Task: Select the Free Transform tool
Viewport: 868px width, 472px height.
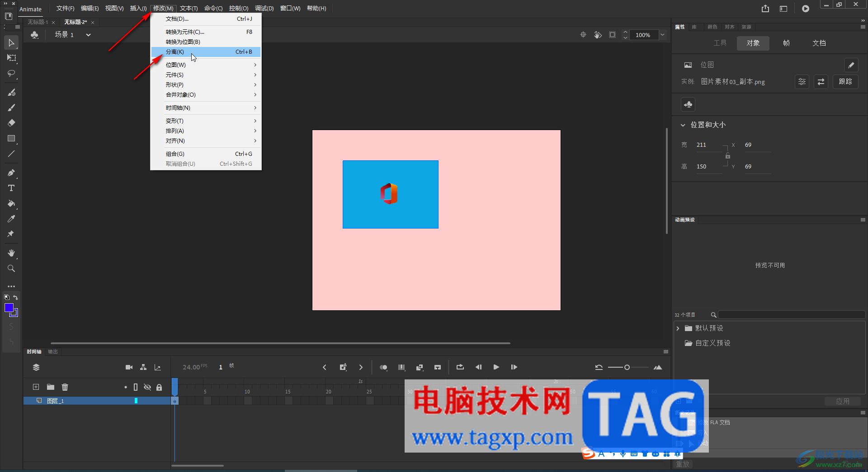Action: tap(11, 58)
